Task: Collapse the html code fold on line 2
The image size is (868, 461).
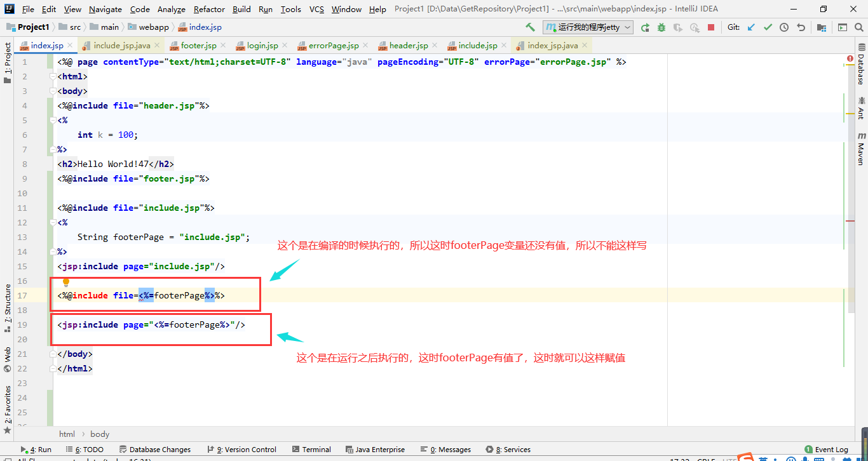Action: point(54,76)
